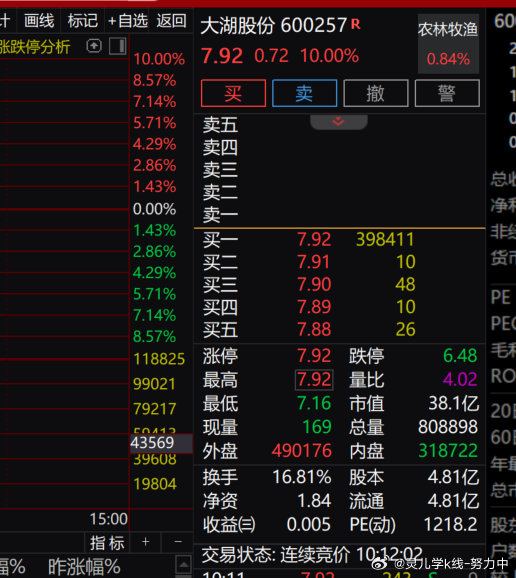Click 返回 to go back
This screenshot has height=578, width=516.
(x=171, y=21)
